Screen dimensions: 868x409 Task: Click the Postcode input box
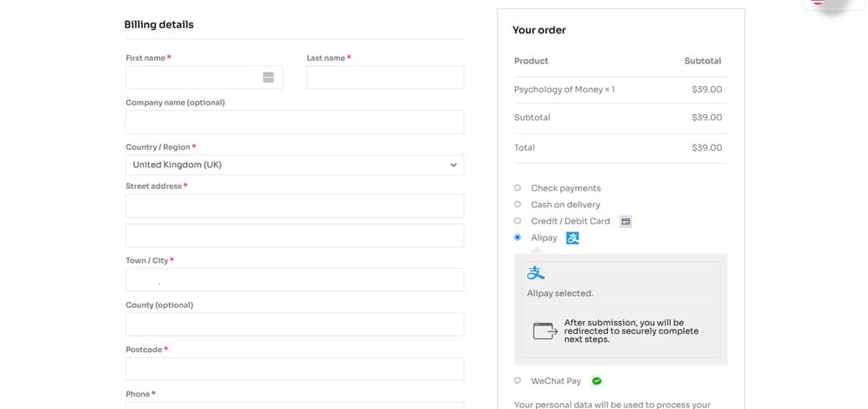[294, 369]
